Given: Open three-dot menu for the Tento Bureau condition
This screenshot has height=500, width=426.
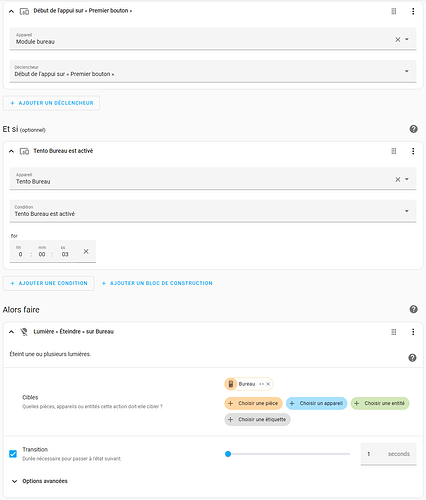Looking at the screenshot, I should [x=413, y=151].
